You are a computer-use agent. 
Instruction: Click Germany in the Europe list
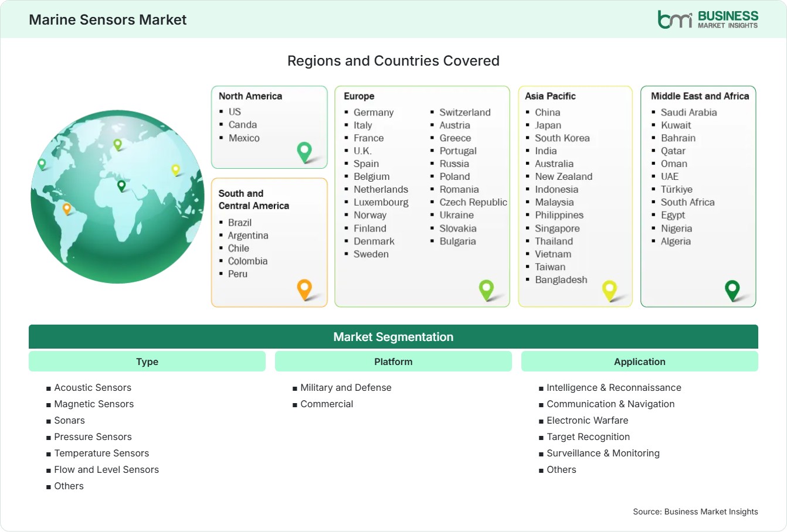(374, 112)
